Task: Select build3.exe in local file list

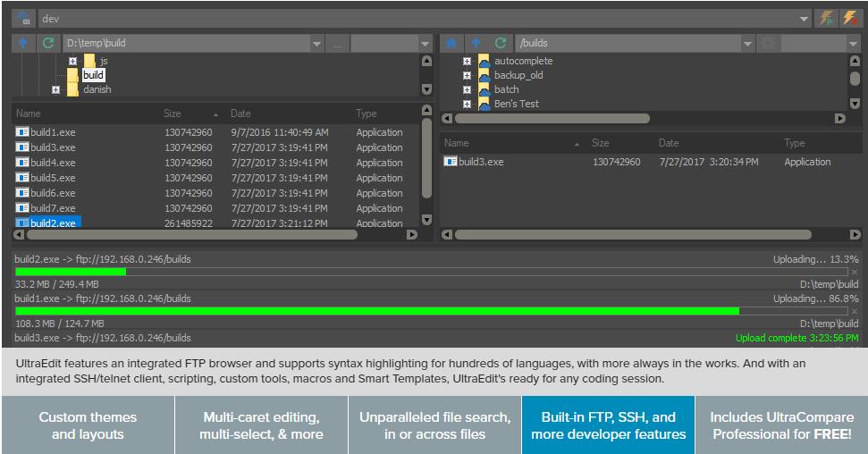Action: (53, 147)
